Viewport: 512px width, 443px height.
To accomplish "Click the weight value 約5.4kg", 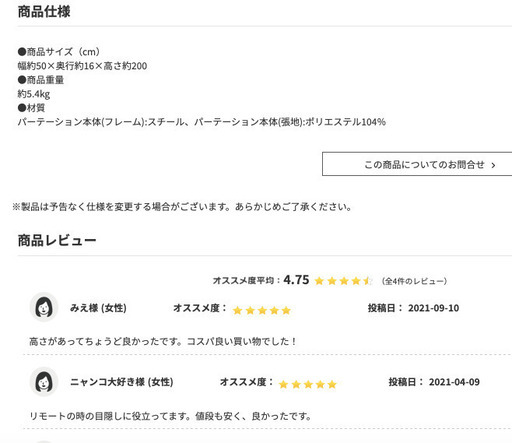I will [x=34, y=94].
